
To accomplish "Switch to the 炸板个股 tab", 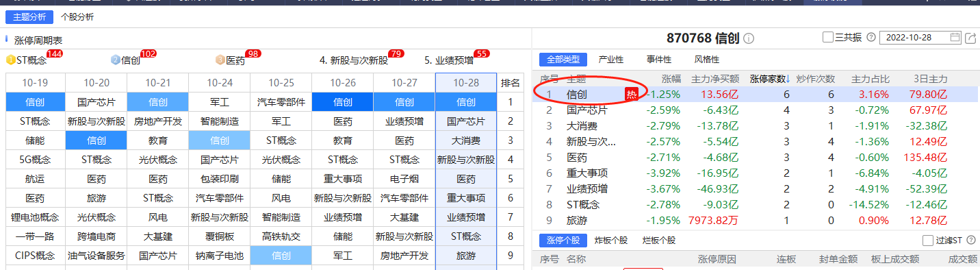I will (611, 241).
